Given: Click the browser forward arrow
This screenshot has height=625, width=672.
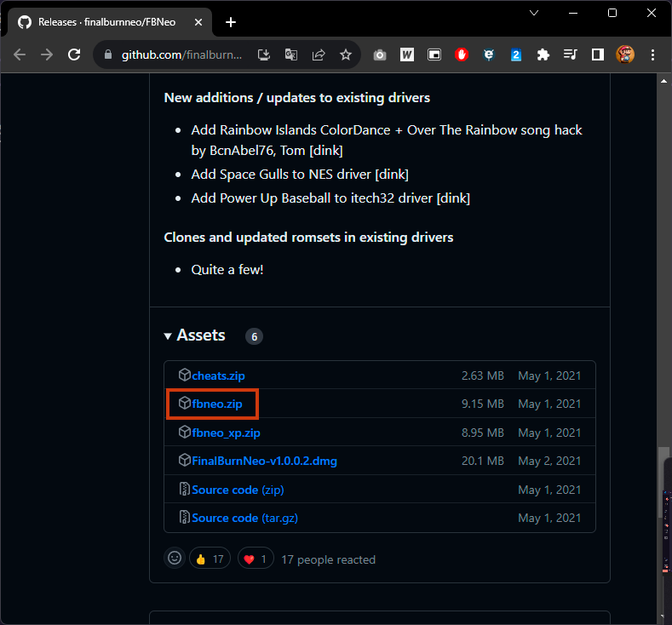Looking at the screenshot, I should [47, 54].
